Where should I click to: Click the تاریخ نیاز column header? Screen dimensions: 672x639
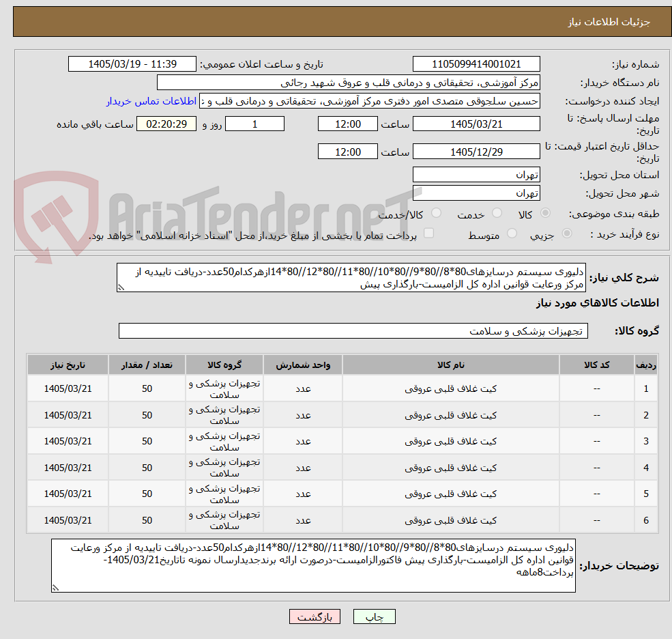[x=68, y=365]
